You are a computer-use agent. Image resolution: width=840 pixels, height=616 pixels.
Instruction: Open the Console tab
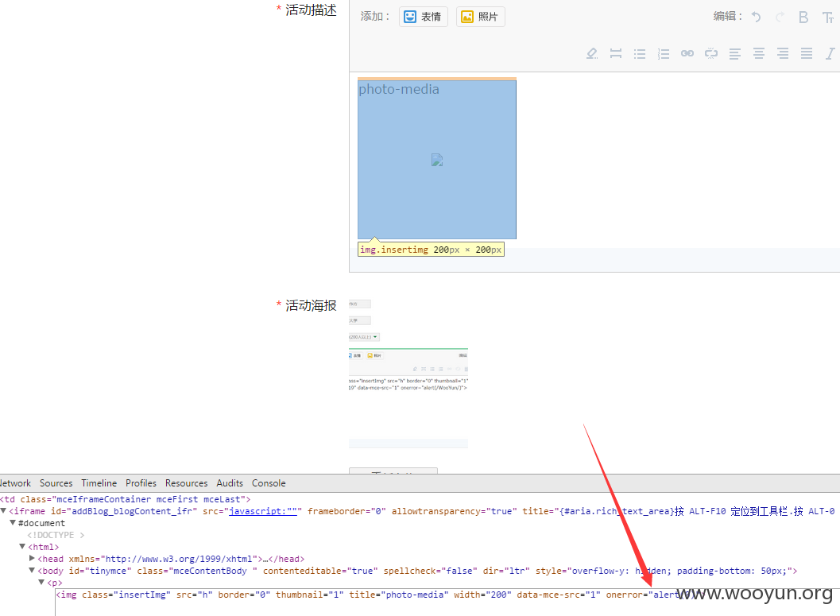[269, 483]
